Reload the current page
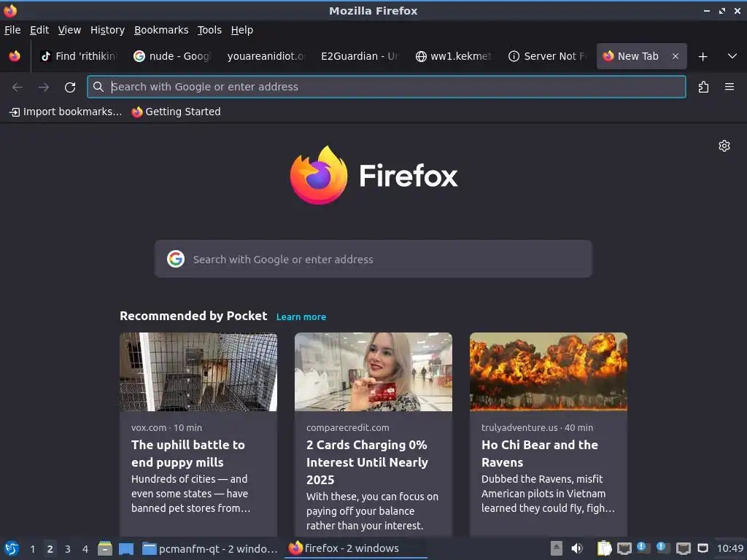 pyautogui.click(x=70, y=87)
